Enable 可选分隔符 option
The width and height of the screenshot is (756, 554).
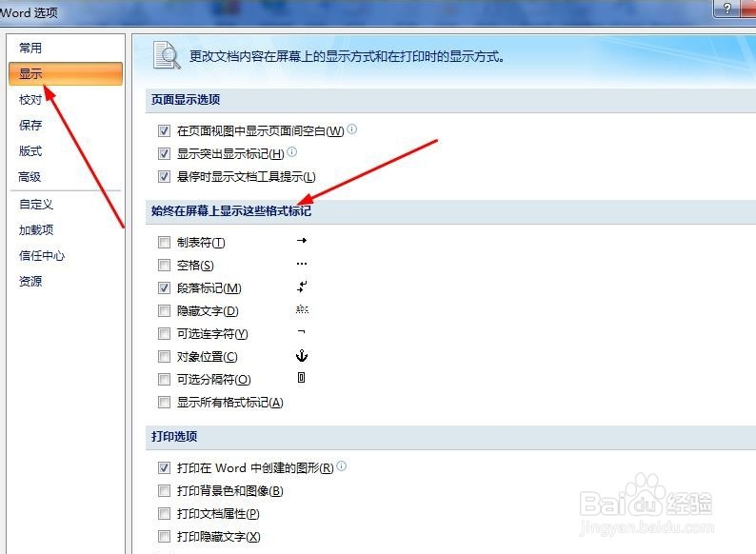click(x=164, y=380)
